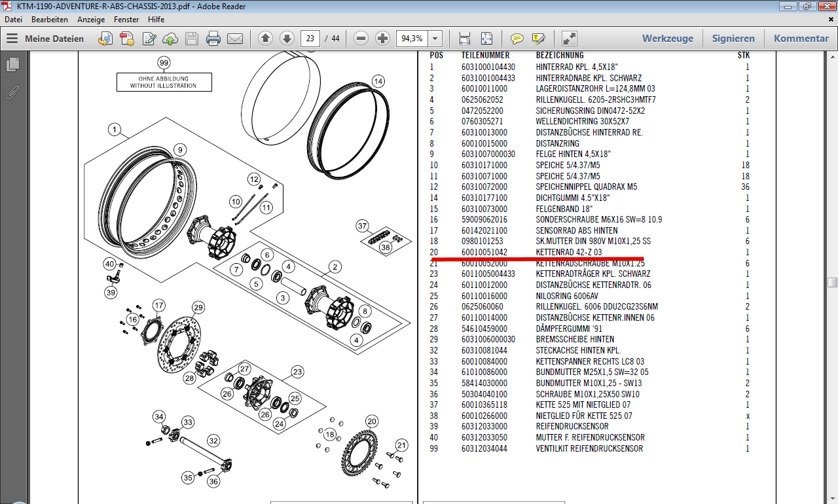Screen dimensions: 838x504
Task: Zoom out with the minus button
Action: coord(361,39)
